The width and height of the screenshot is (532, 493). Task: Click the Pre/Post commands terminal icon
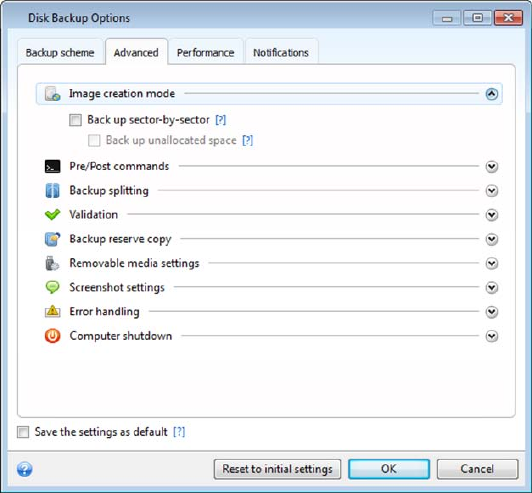click(x=53, y=167)
